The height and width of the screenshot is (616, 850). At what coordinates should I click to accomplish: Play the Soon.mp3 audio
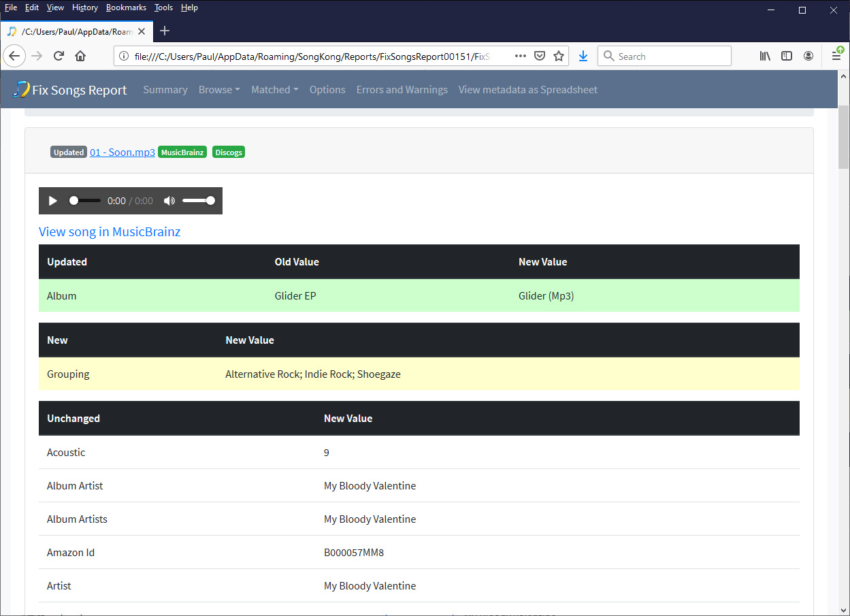pyautogui.click(x=53, y=201)
